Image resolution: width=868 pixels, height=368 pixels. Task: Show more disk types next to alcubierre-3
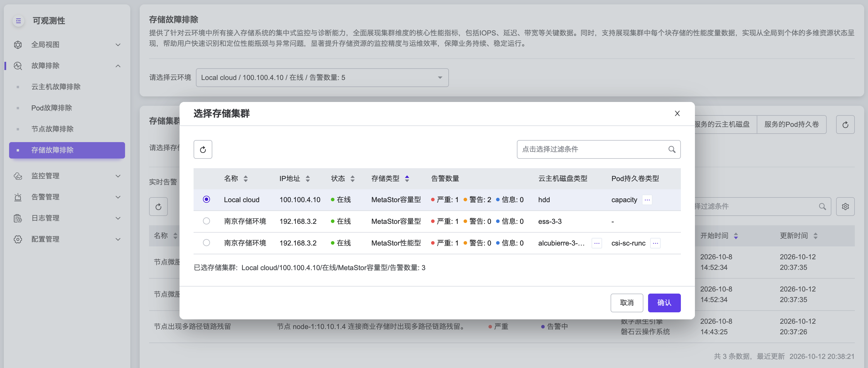[597, 243]
